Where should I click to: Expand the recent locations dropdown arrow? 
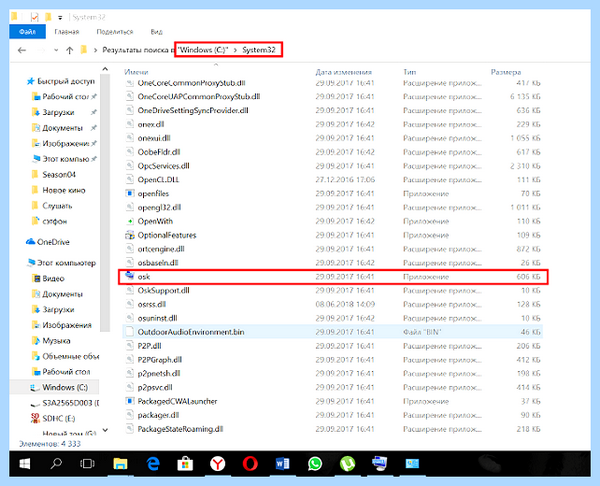56,50
